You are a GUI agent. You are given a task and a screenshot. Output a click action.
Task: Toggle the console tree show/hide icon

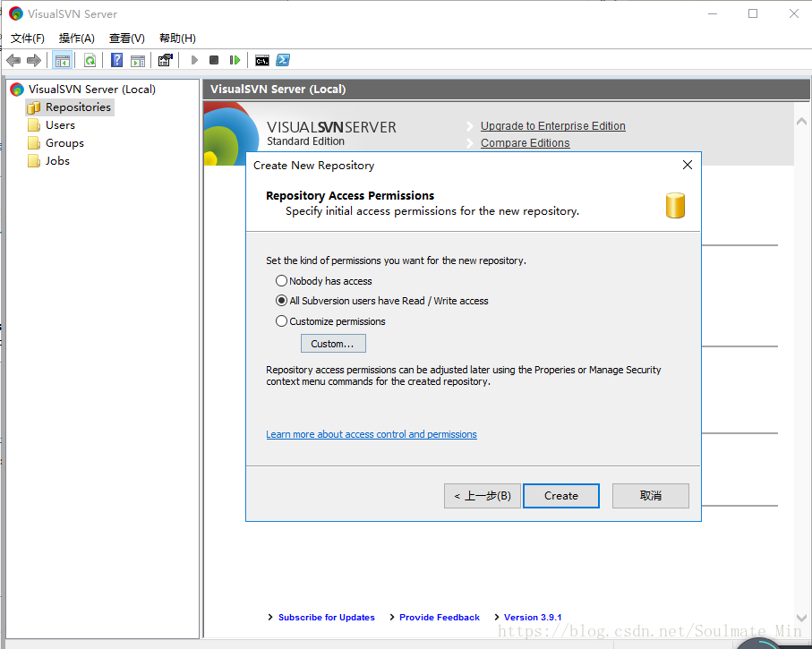[63, 61]
